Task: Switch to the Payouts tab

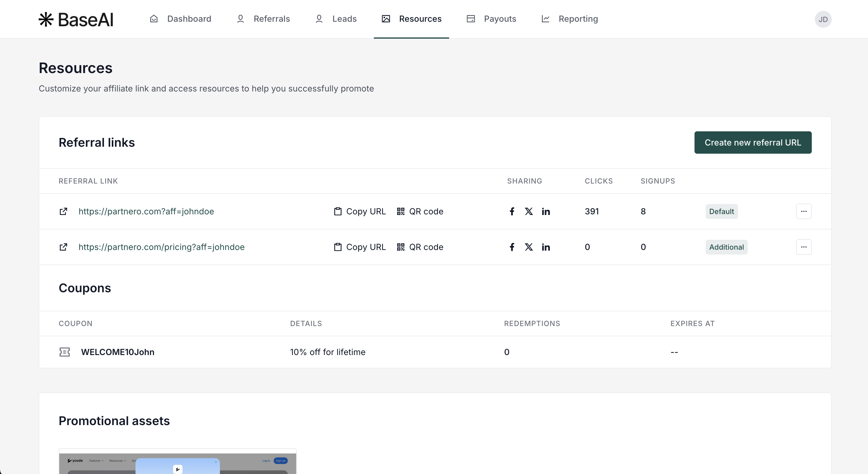Action: coord(491,19)
